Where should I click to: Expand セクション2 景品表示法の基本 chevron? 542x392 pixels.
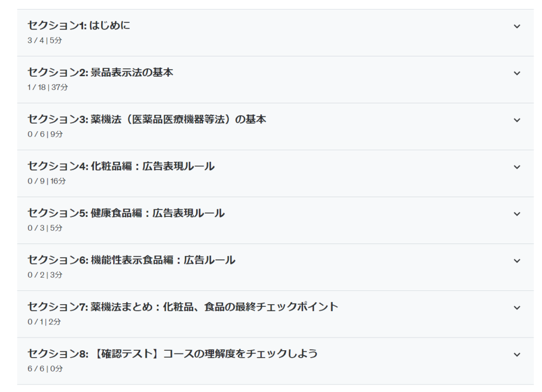click(x=517, y=74)
